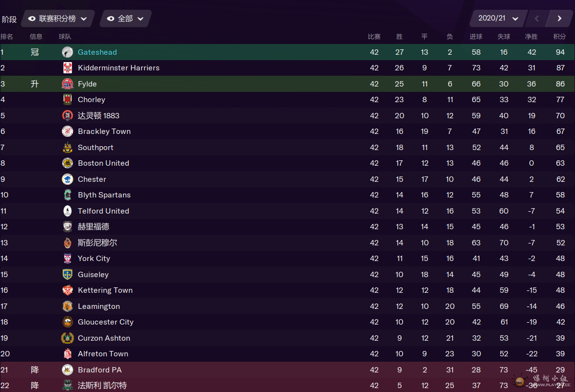The image size is (575, 392).
Task: Click the Fylde club crest
Action: (x=68, y=84)
